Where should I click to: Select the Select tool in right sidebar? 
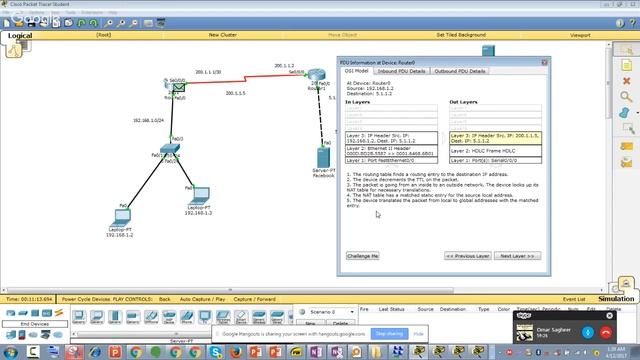pos(627,49)
